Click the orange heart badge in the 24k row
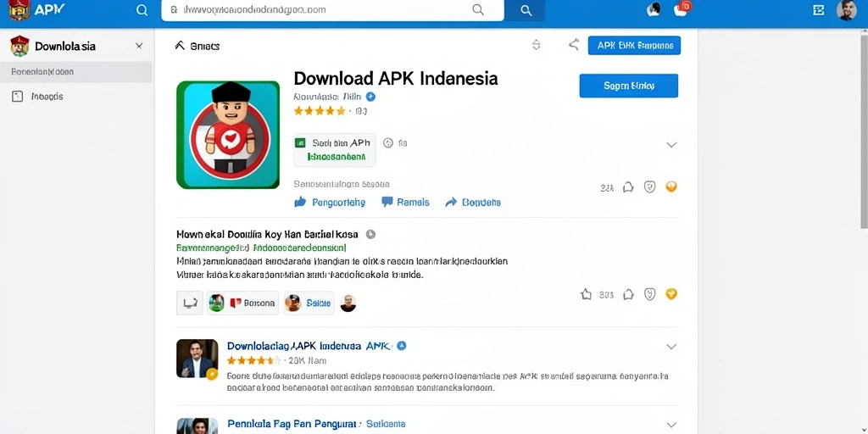Image resolution: width=868 pixels, height=434 pixels. pyautogui.click(x=671, y=186)
